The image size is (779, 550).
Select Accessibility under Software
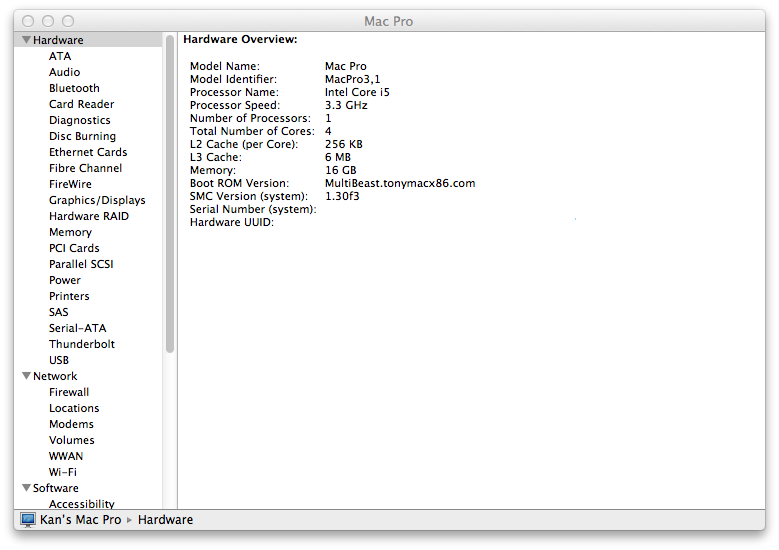click(x=82, y=504)
